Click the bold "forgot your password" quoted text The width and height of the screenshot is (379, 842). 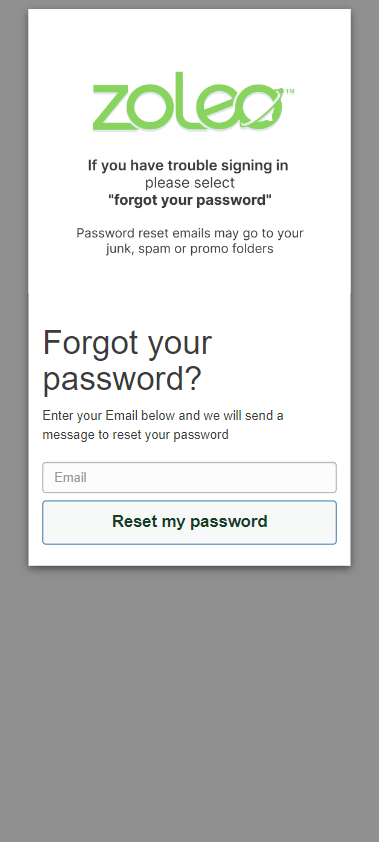click(190, 200)
